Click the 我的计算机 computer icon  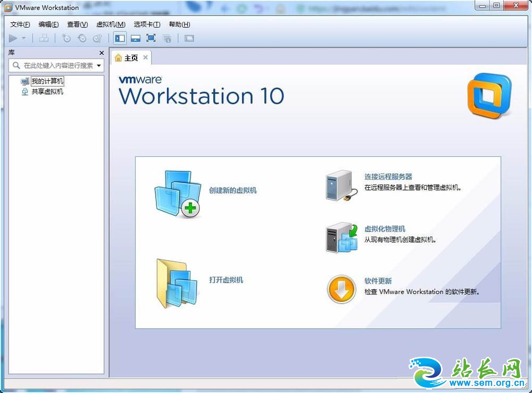tap(25, 81)
